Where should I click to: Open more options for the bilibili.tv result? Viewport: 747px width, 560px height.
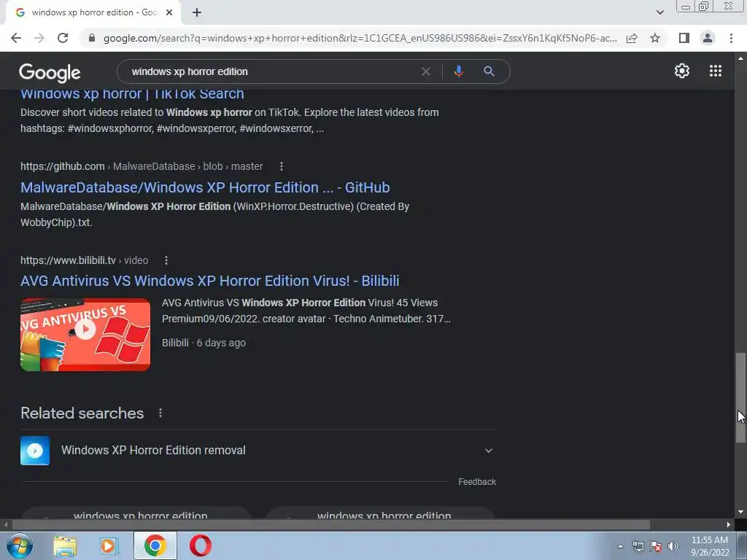pos(166,260)
